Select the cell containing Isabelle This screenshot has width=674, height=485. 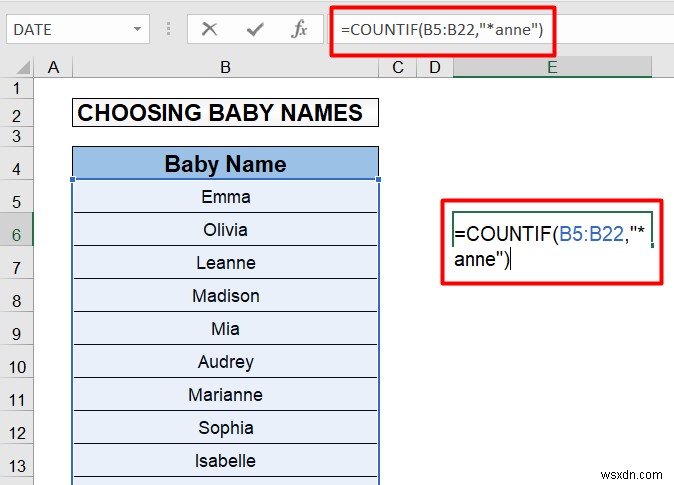click(225, 461)
